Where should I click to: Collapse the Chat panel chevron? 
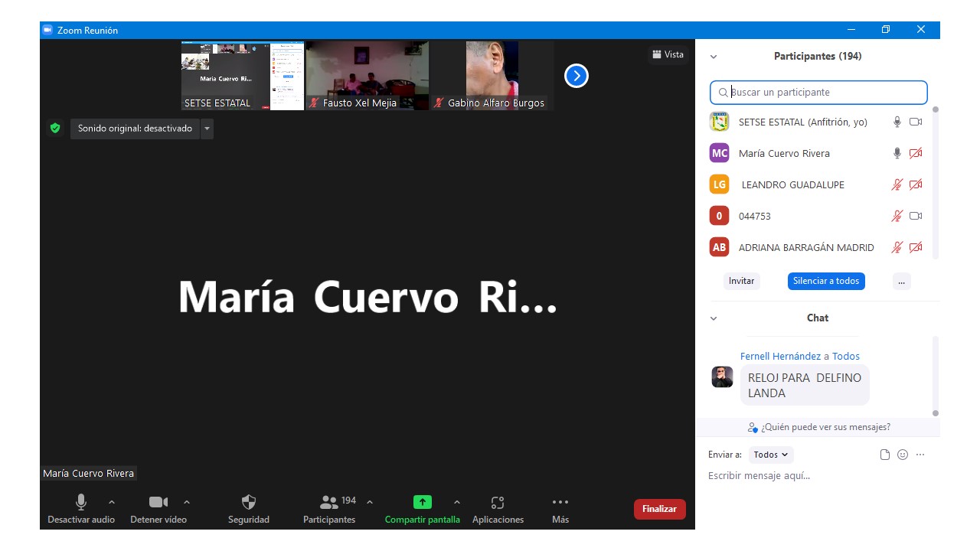tap(714, 318)
